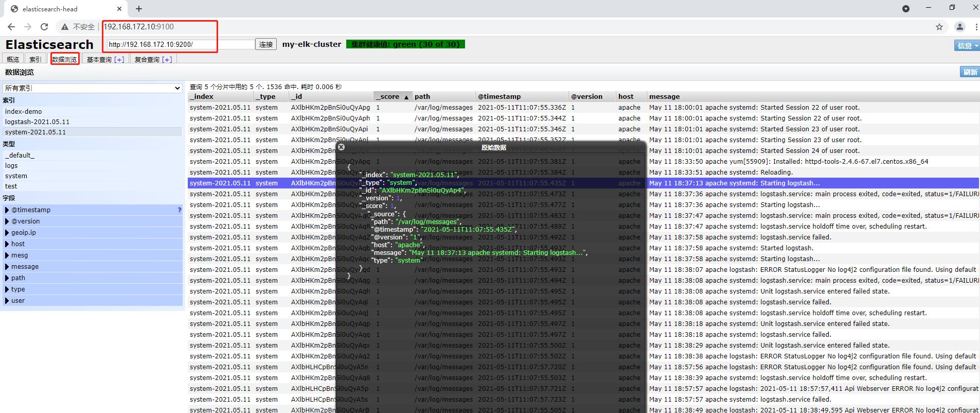Go back in browser history
This screenshot has width=980, height=413.
pyautogui.click(x=11, y=27)
